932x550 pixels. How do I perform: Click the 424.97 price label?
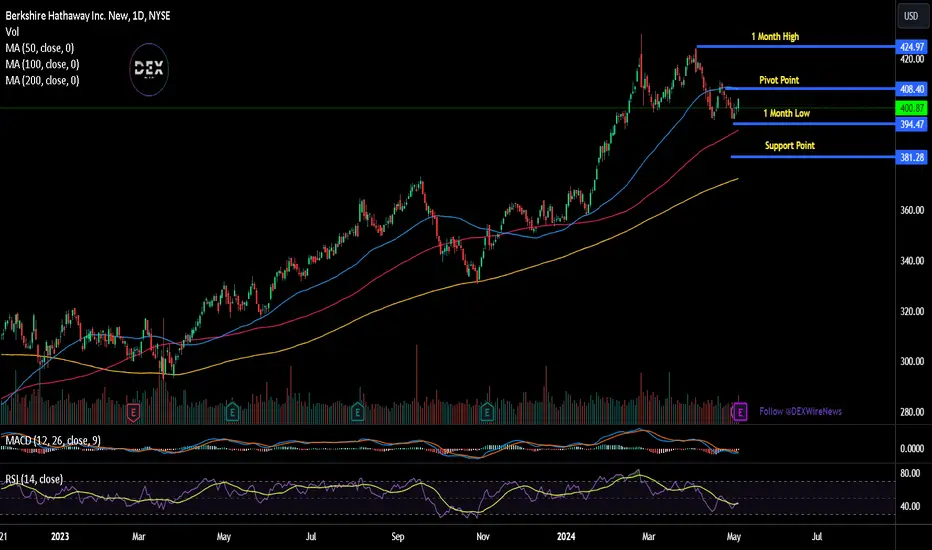(x=911, y=47)
